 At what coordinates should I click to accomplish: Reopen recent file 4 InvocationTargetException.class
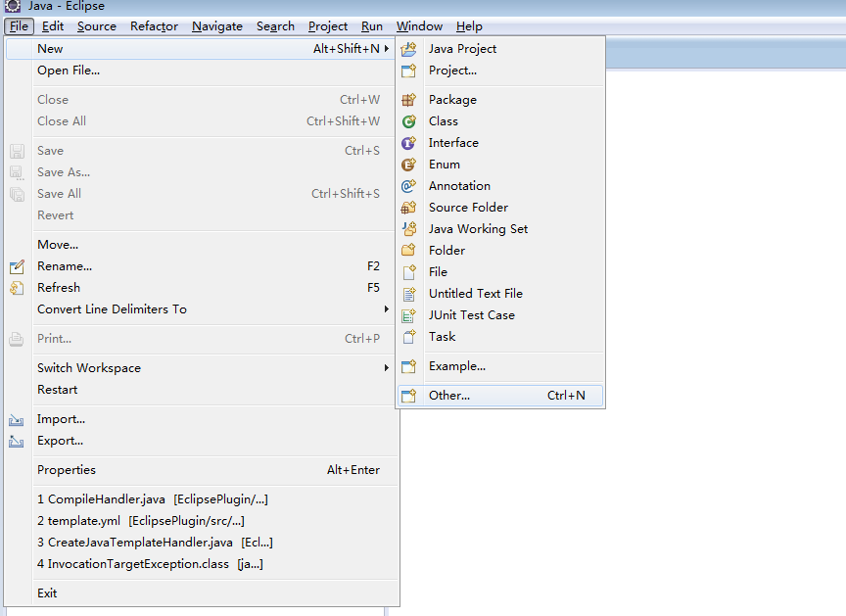pos(201,564)
